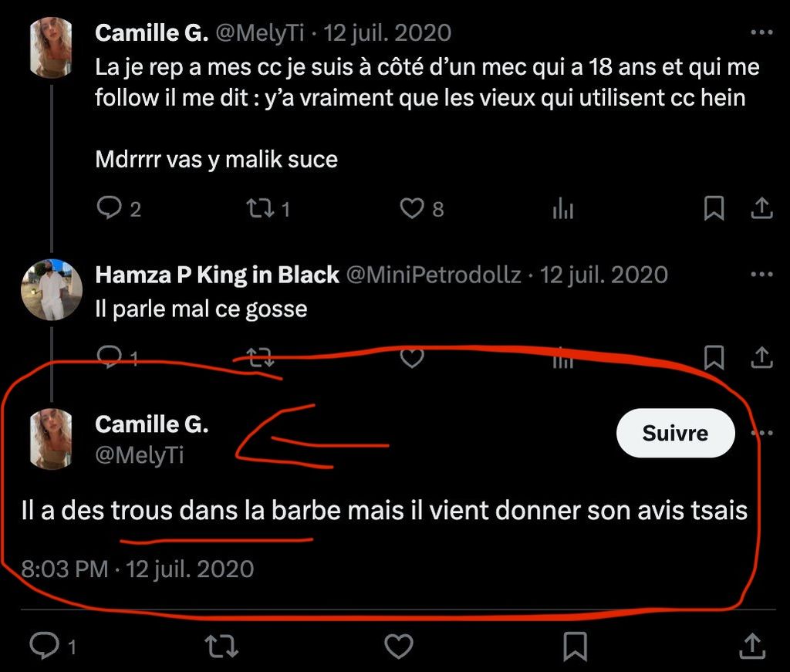Share Hamza P King's reply
This screenshot has height=672, width=790.
pyautogui.click(x=761, y=357)
